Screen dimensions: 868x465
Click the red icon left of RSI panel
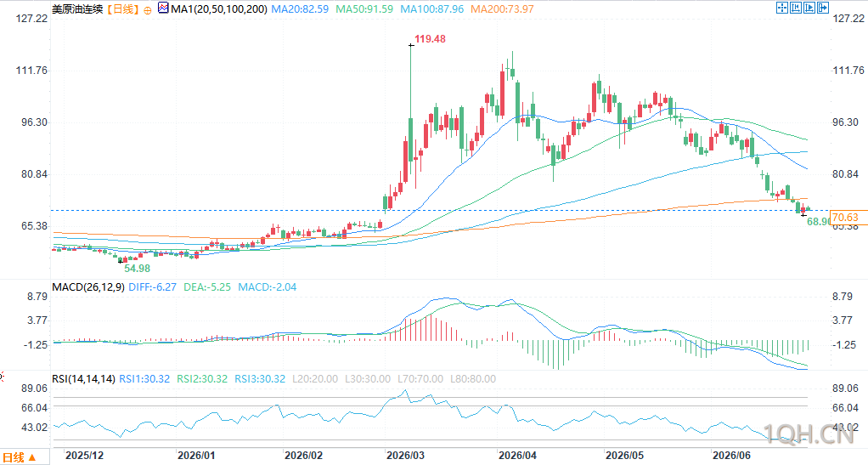coord(2,377)
